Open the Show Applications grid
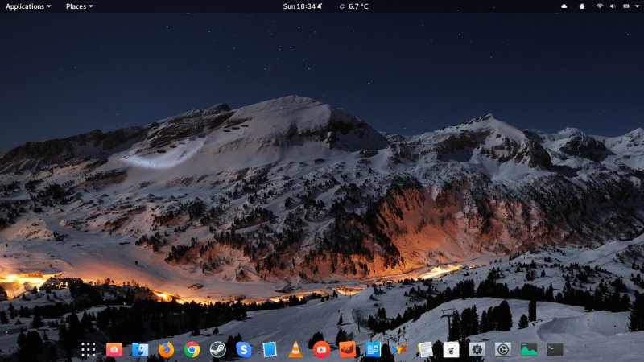 tap(89, 349)
